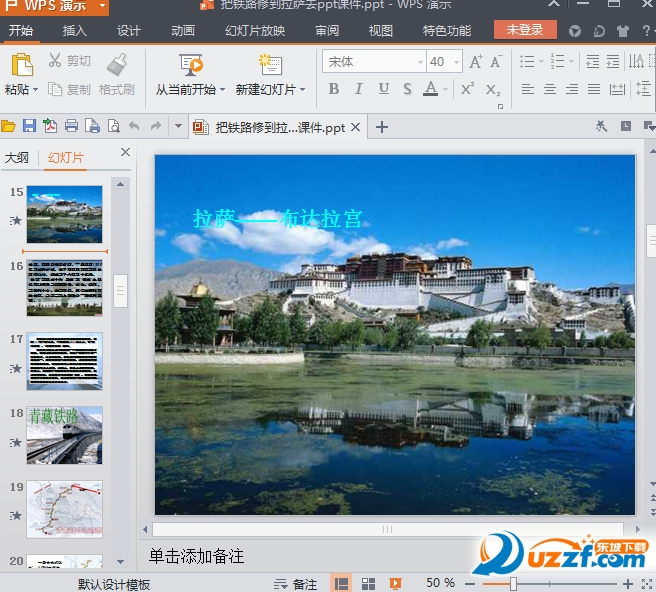Toggle italic formatting I
The height and width of the screenshot is (592, 656).
pyautogui.click(x=358, y=89)
